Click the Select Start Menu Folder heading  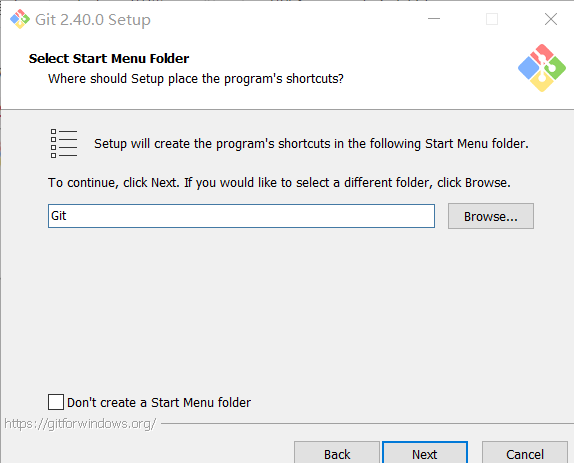109,59
